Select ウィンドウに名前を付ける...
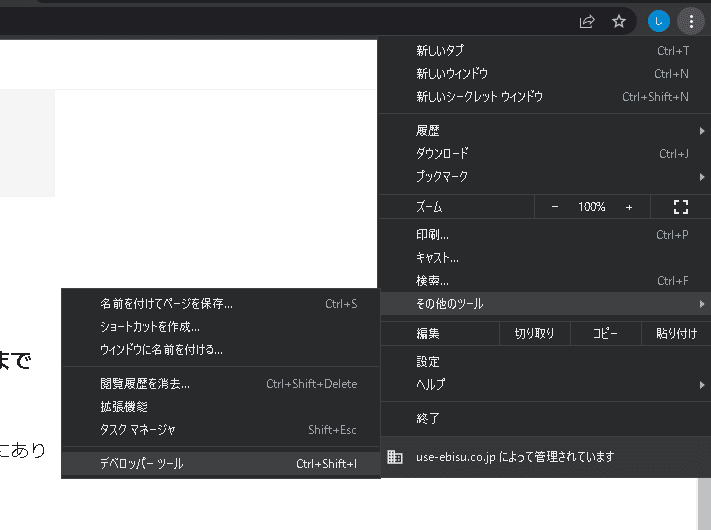Image resolution: width=711 pixels, height=530 pixels. (220, 350)
